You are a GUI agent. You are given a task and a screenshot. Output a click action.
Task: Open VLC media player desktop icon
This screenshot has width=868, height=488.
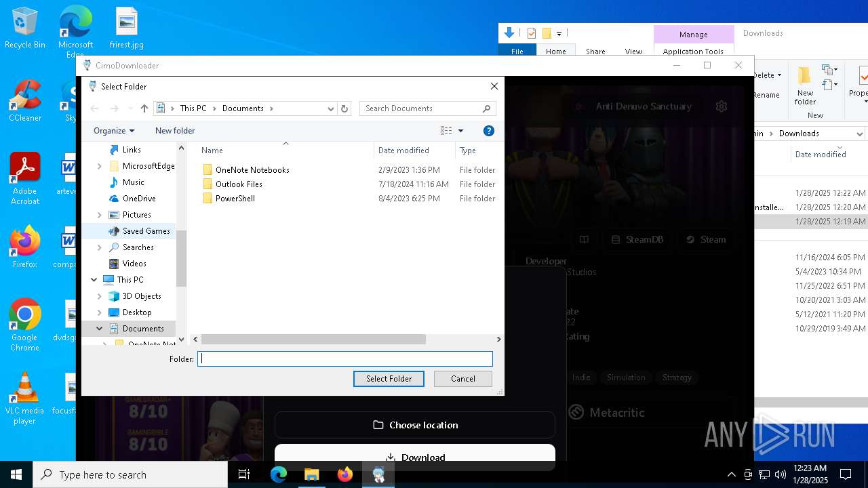25,399
